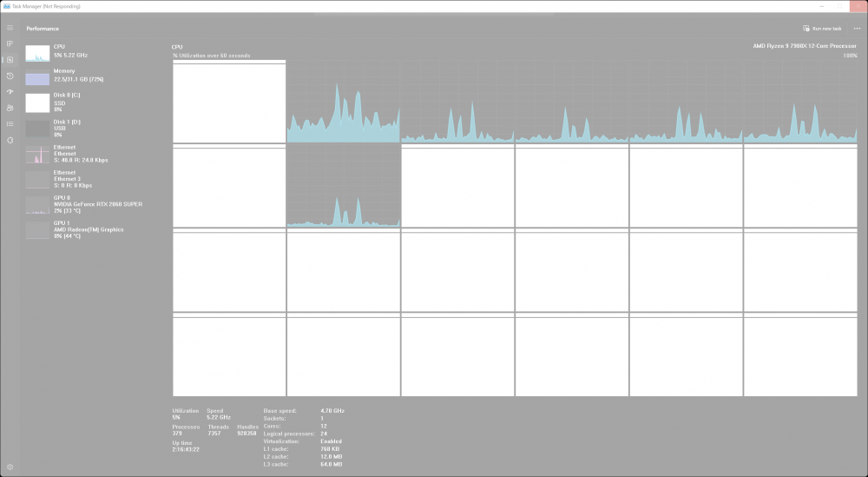Click the Base speed 4.70 GHz value

coord(332,411)
